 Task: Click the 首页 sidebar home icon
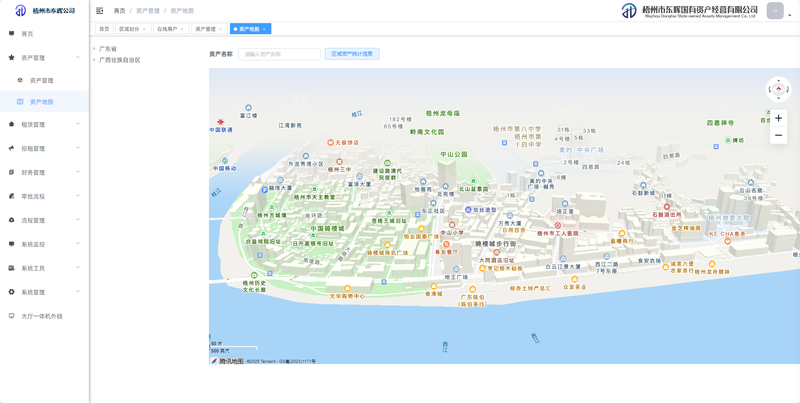point(11,34)
